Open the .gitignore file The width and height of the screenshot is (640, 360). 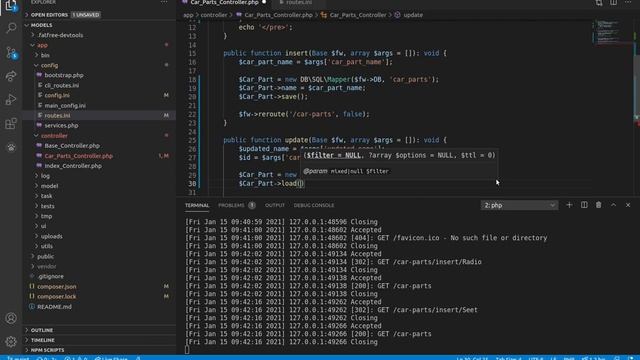pos(51,276)
